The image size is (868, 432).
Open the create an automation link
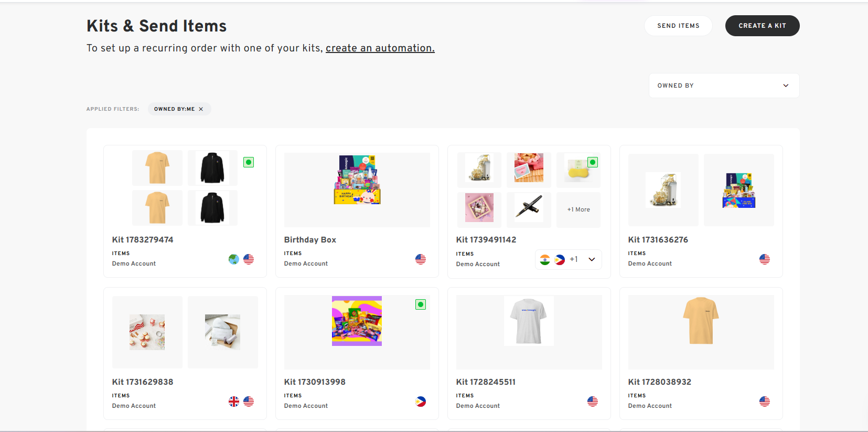380,48
